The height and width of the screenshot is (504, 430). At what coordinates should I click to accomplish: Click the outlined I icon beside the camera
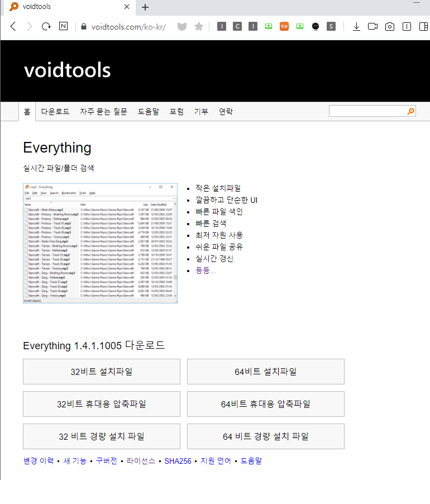(x=407, y=27)
